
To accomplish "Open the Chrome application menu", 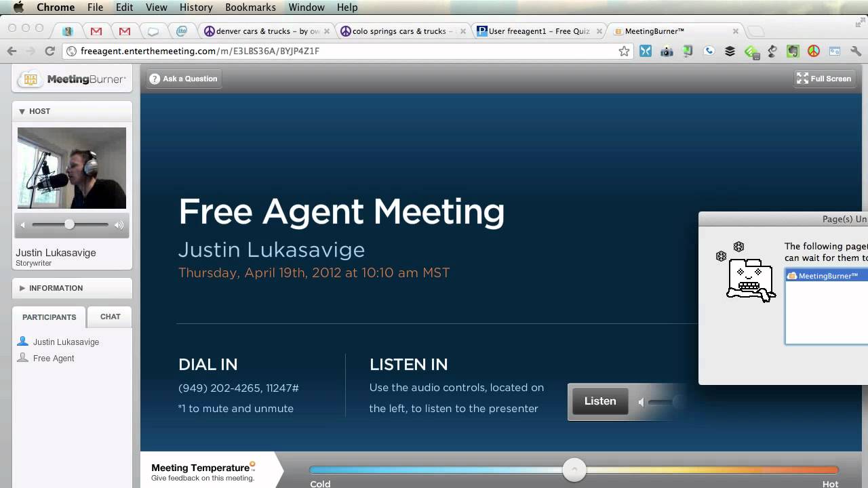I will (56, 7).
